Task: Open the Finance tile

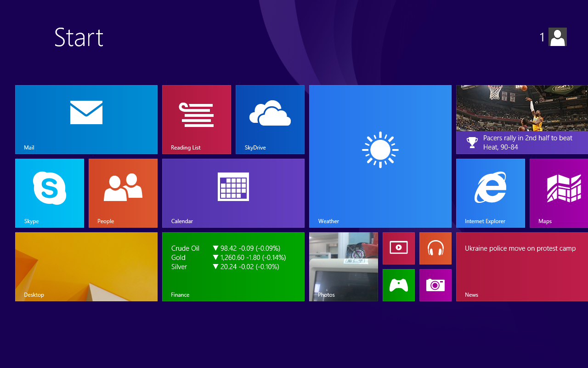Action: (x=233, y=267)
